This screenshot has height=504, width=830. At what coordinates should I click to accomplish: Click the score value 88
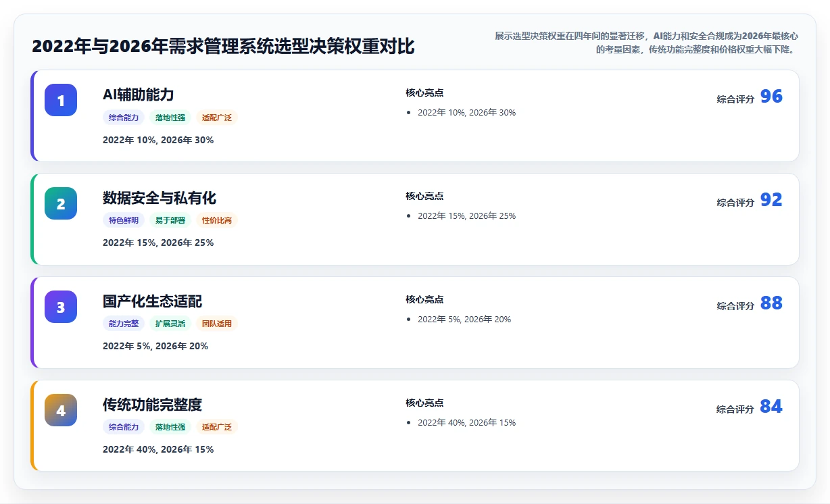coord(771,303)
